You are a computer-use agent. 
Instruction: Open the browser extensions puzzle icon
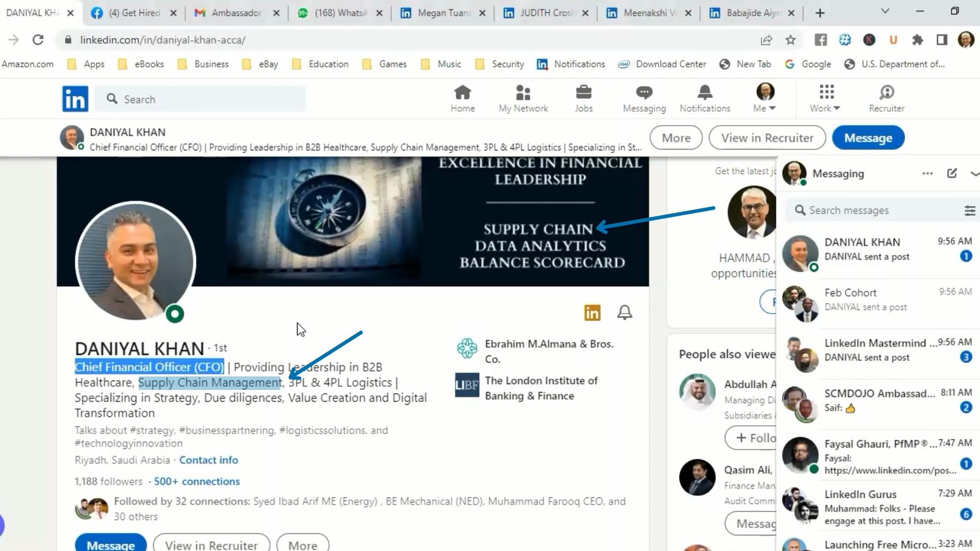tap(918, 40)
